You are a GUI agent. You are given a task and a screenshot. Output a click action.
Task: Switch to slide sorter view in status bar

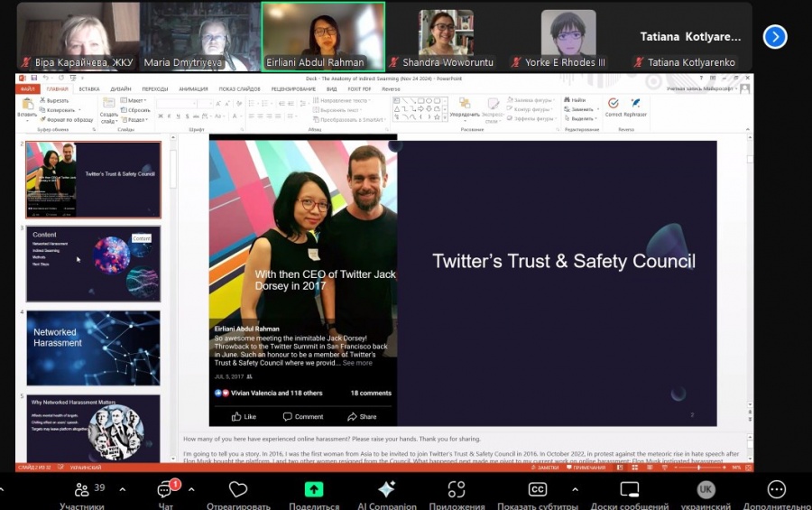pos(635,468)
